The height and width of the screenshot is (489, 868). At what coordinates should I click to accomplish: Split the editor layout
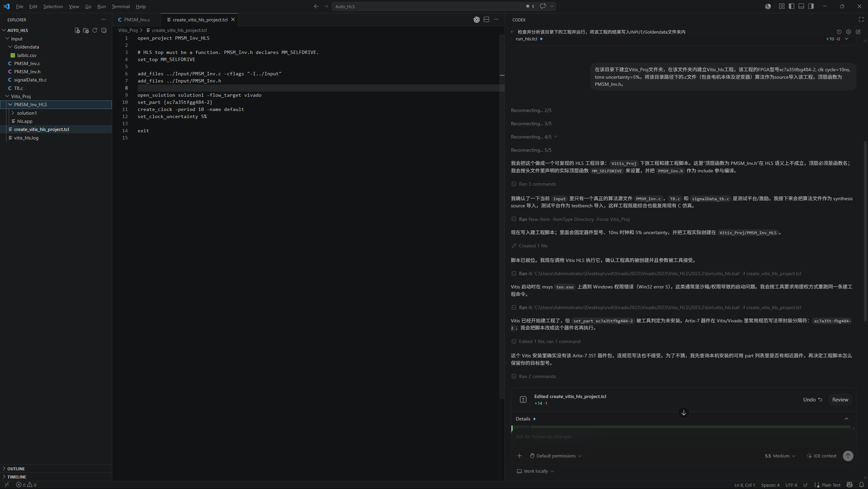click(487, 20)
